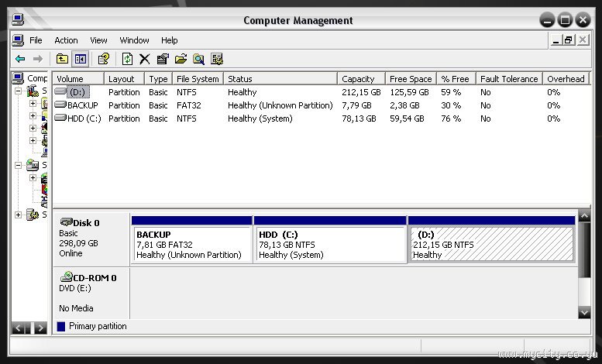Open Properties from the toolbar
The image size is (602, 364).
[163, 59]
